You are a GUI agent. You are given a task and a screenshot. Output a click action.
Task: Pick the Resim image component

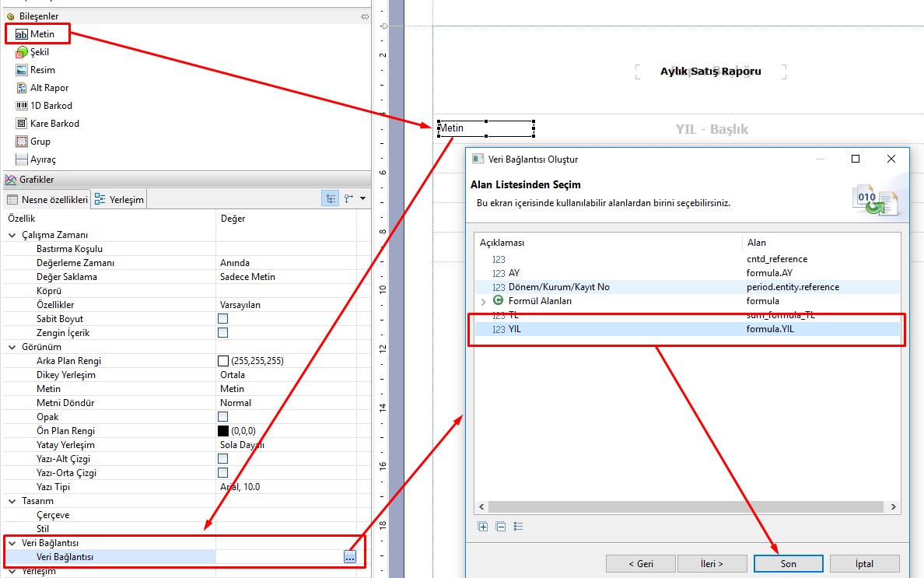(x=42, y=70)
